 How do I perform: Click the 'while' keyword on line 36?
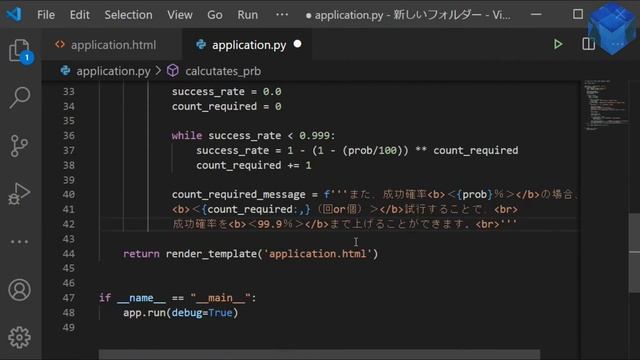[x=187, y=136]
